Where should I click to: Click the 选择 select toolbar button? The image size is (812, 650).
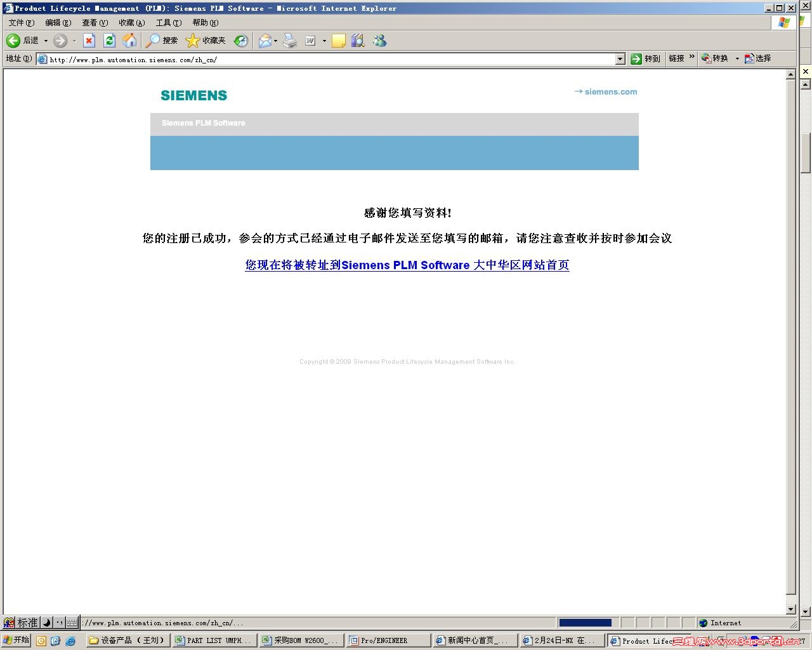758,58
